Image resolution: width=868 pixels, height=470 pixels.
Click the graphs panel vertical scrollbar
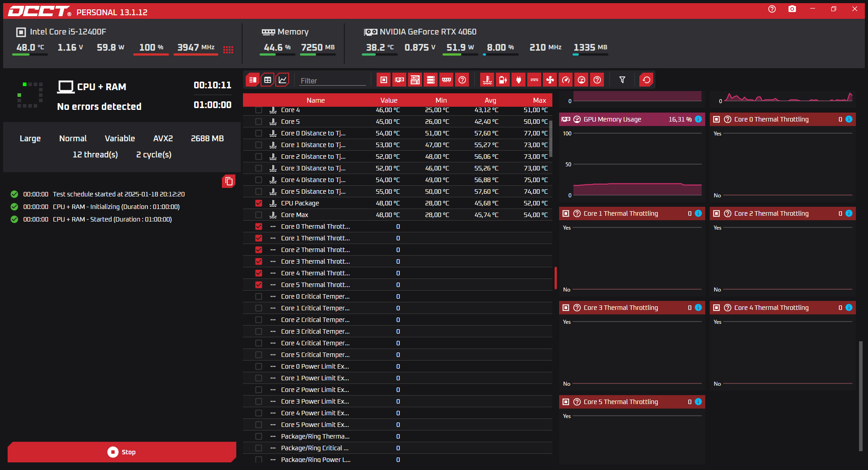point(860,396)
